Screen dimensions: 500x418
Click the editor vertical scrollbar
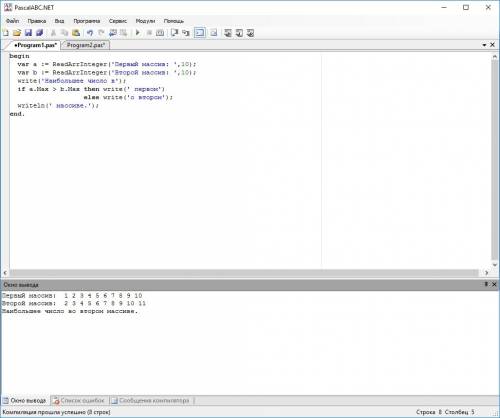coord(495,160)
